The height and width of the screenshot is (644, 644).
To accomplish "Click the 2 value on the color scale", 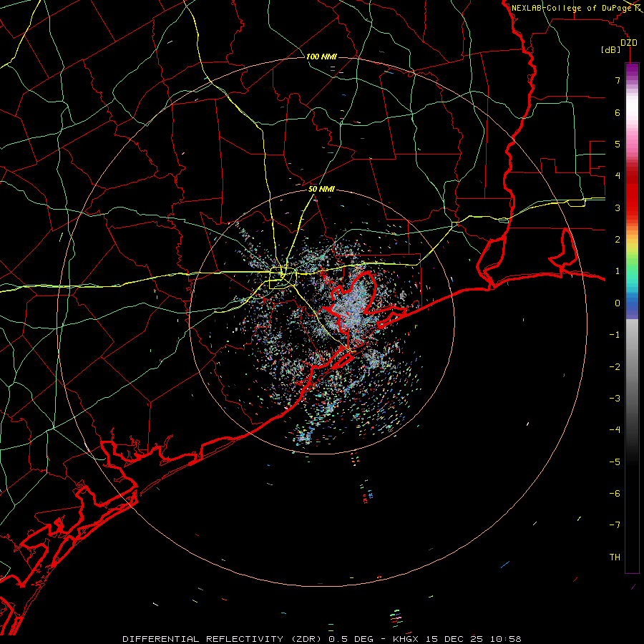I will pos(618,239).
